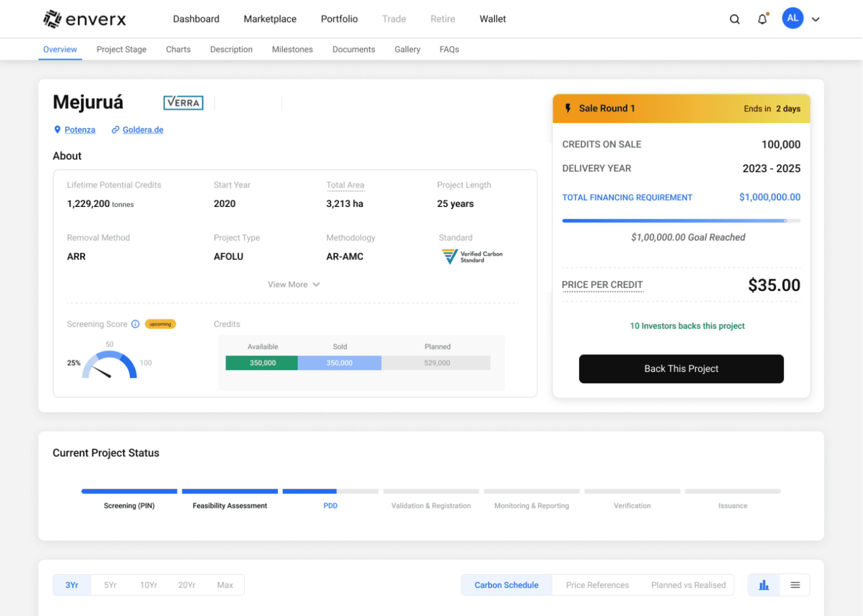Select the Max time range
This screenshot has height=616, width=863.
point(225,585)
